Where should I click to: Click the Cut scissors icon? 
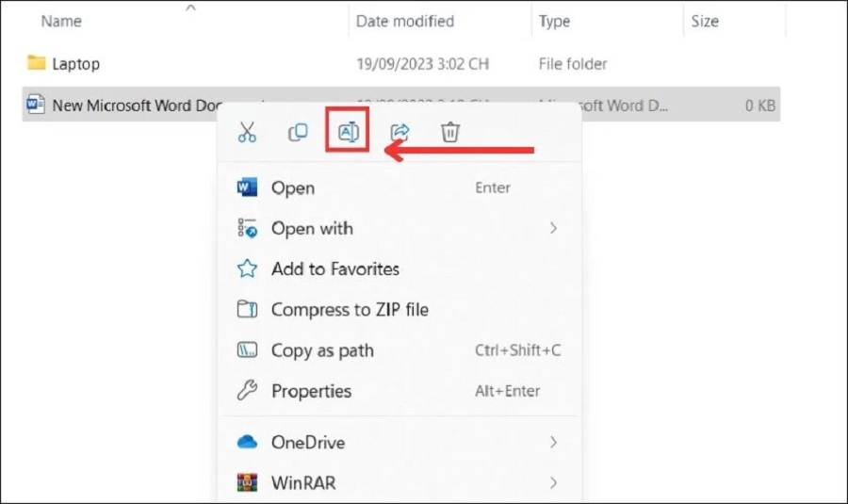(x=247, y=132)
